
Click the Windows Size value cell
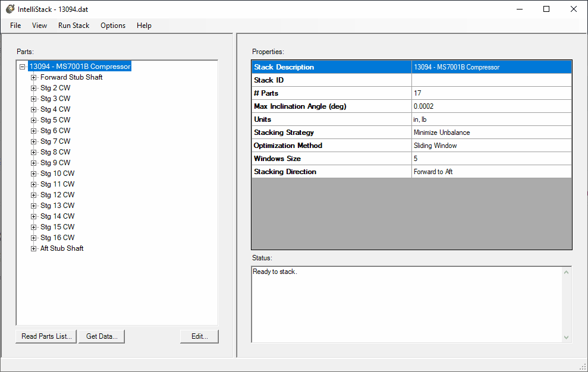click(491, 159)
